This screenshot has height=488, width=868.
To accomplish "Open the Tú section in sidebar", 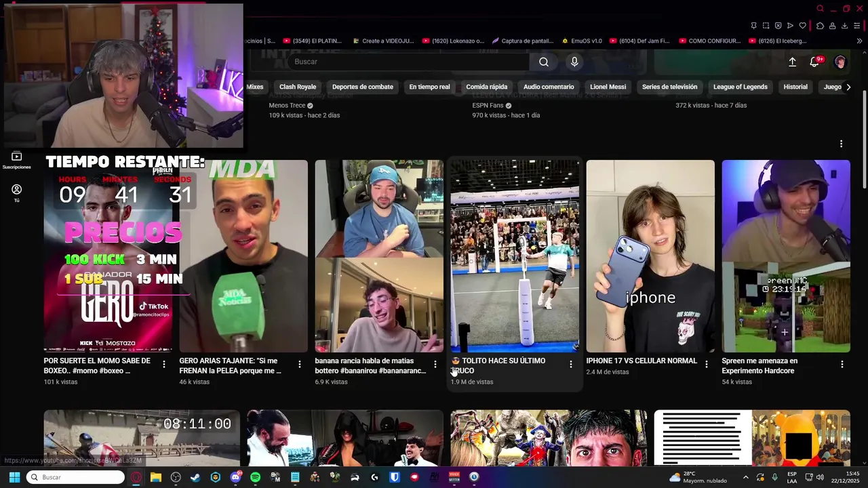I will pos(17,193).
